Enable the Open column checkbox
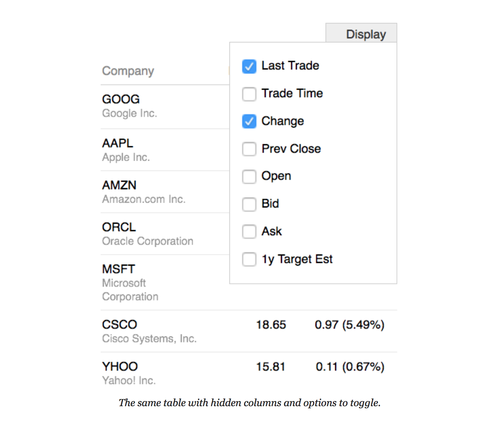The image size is (504, 430). 249,177
